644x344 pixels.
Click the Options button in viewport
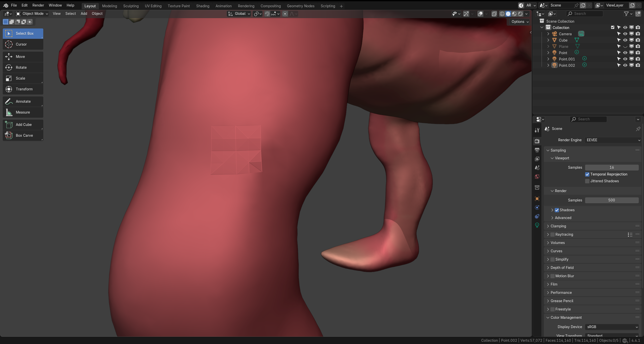(x=520, y=22)
